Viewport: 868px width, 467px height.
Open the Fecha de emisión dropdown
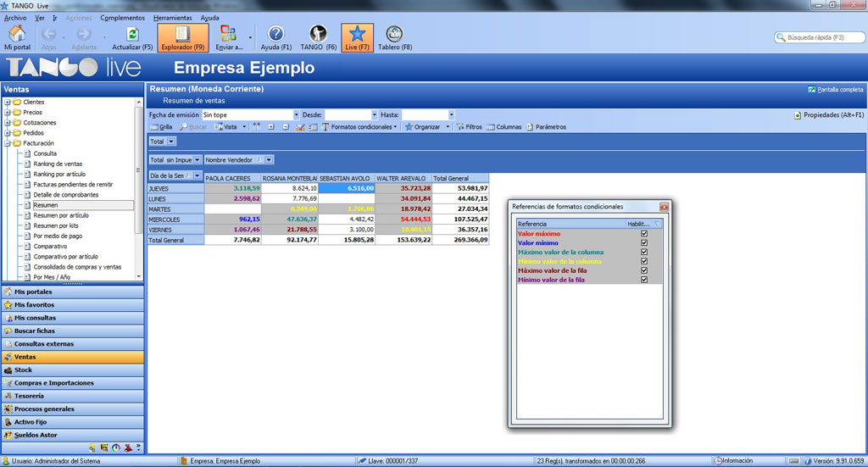(x=296, y=115)
